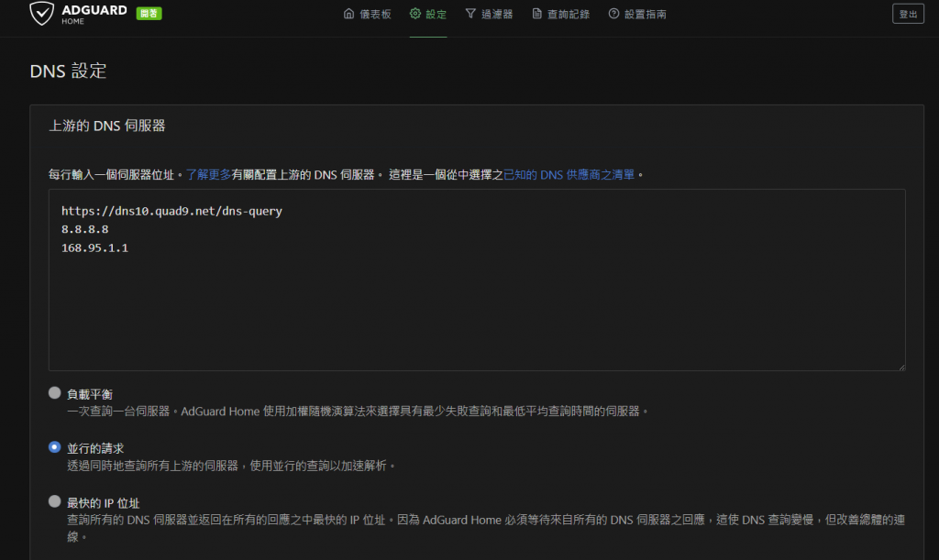Click the AdGuard shield logo icon

click(42, 13)
